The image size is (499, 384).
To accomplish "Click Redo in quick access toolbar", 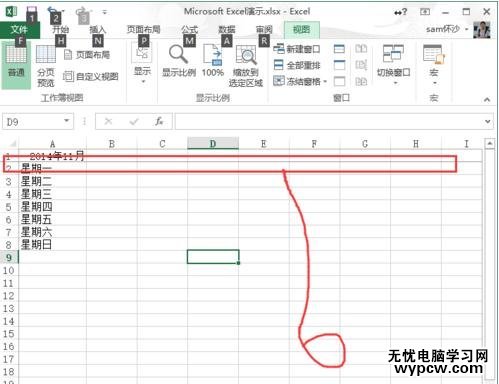I will (x=81, y=13).
